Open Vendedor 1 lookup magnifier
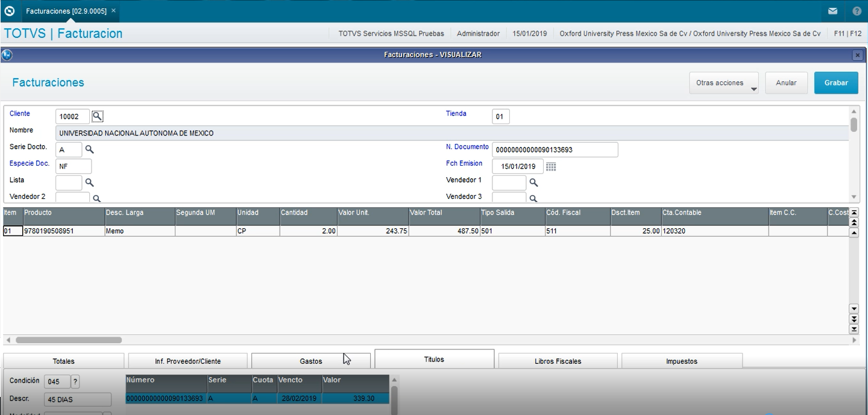The height and width of the screenshot is (415, 868). (x=533, y=183)
